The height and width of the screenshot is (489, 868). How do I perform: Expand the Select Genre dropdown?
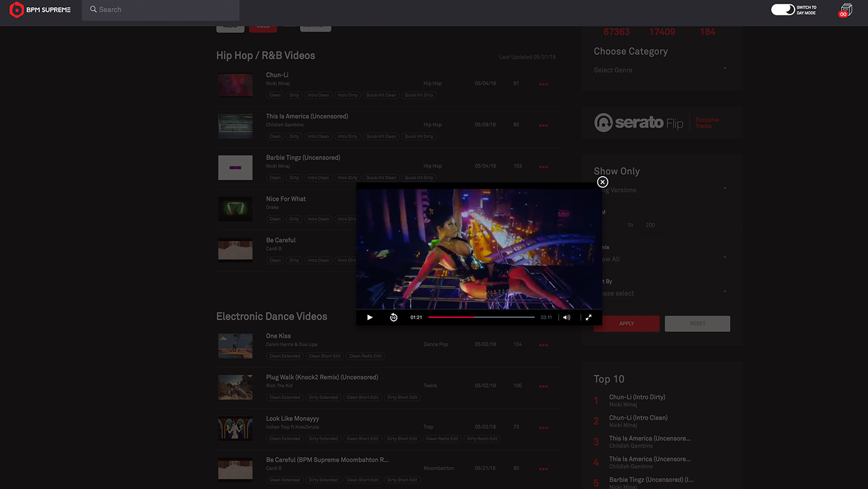tap(660, 70)
